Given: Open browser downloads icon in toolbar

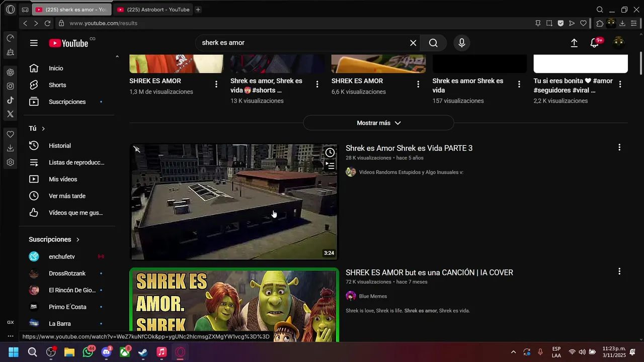Looking at the screenshot, I should pos(622,23).
